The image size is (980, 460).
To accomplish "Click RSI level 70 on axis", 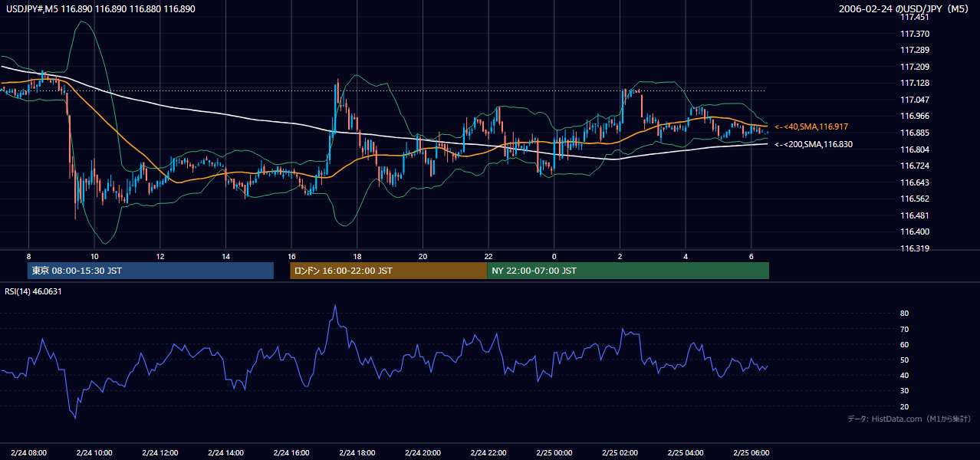I will [904, 329].
